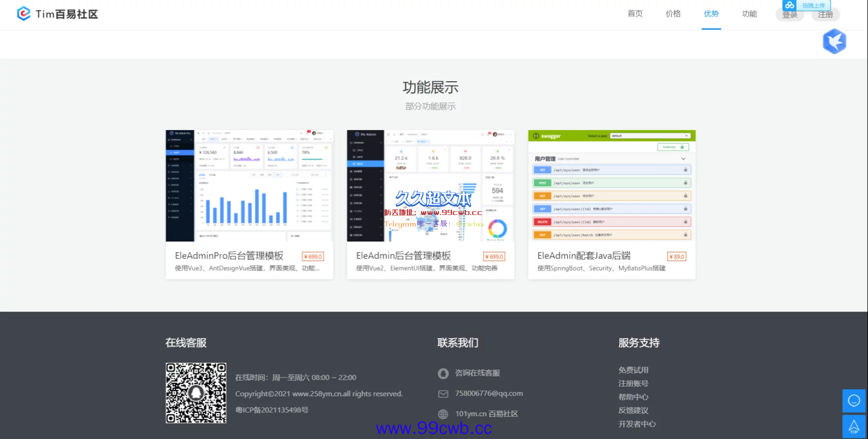
Task: Click the SpringBoot、Security description text
Action: tap(601, 268)
